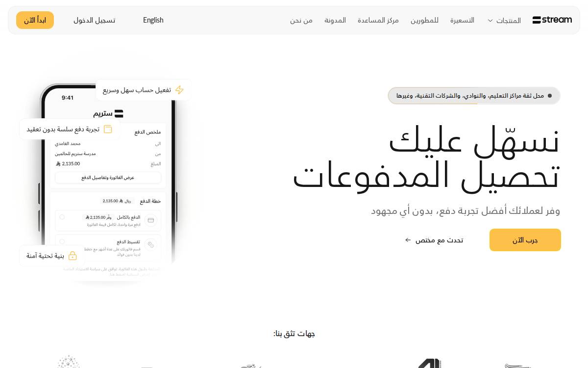
Task: Click the card icon beside الدفع بالكامل
Action: 151,220
